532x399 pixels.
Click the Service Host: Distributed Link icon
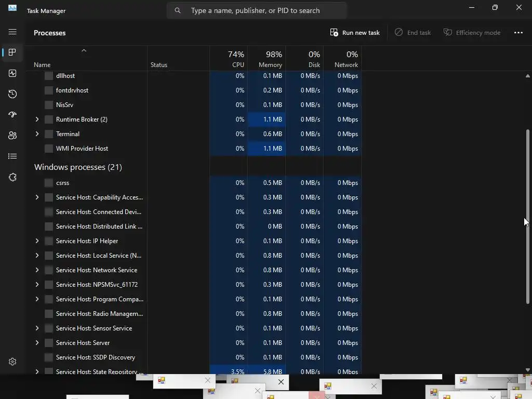49,227
